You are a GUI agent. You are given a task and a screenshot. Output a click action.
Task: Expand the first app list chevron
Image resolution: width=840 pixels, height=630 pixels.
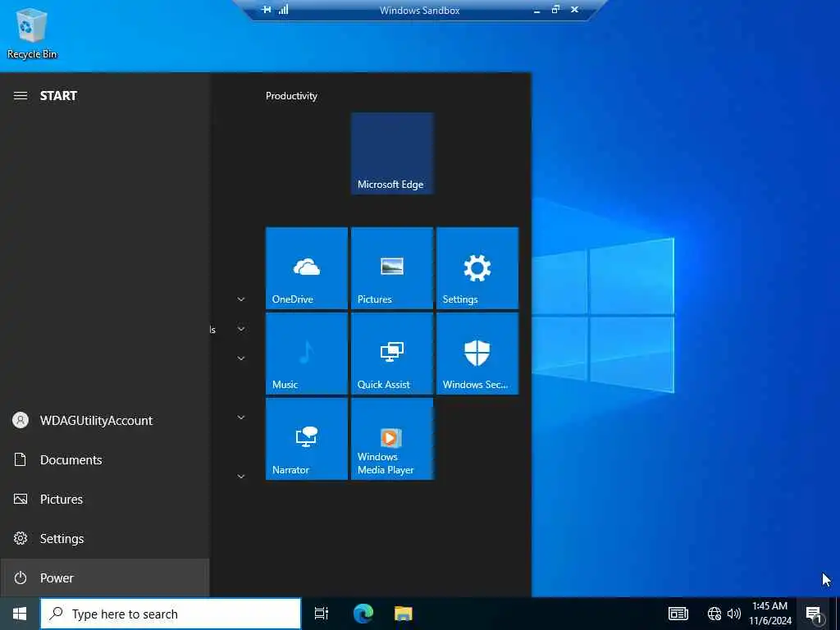click(241, 299)
